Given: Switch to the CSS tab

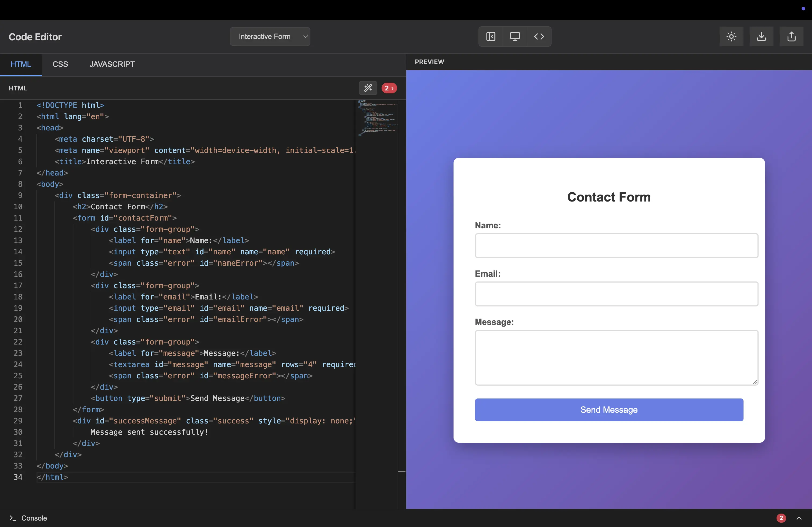Looking at the screenshot, I should pos(60,64).
